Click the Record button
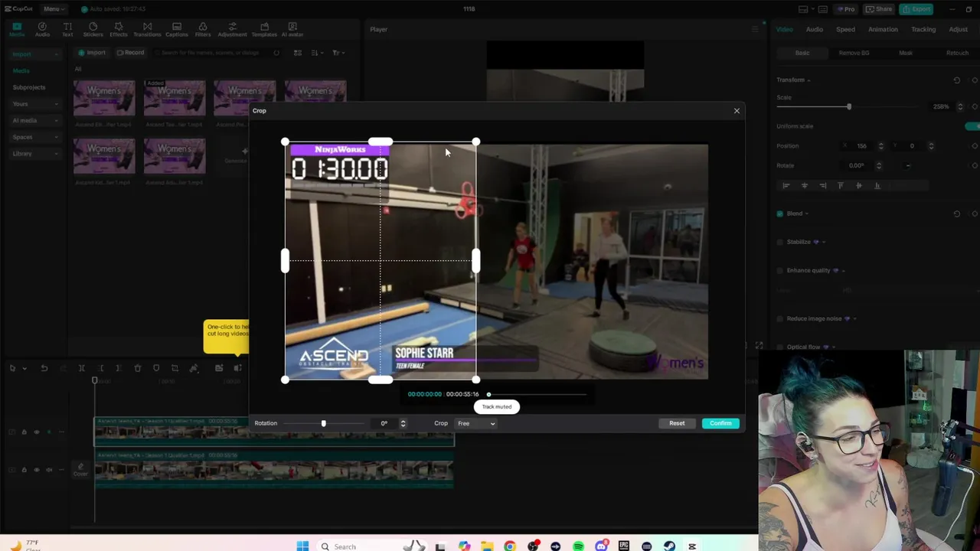The image size is (980, 551). 130,53
